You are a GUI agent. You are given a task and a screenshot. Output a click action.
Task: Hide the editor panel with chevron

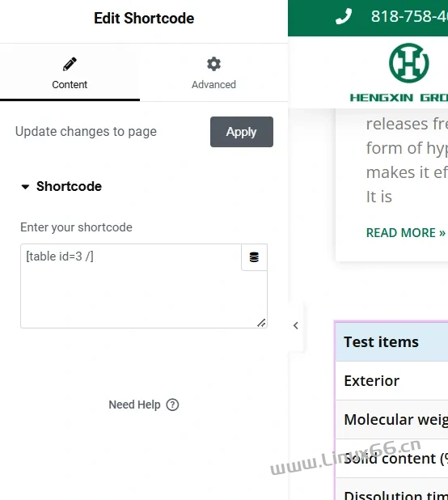296,325
